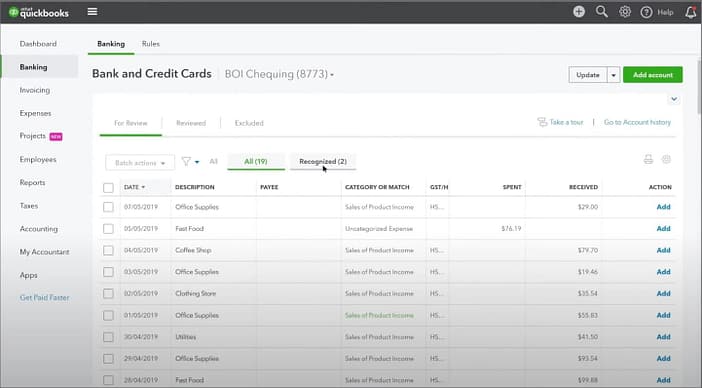Open the settings gear in header
This screenshot has height=388, width=702.
[625, 12]
